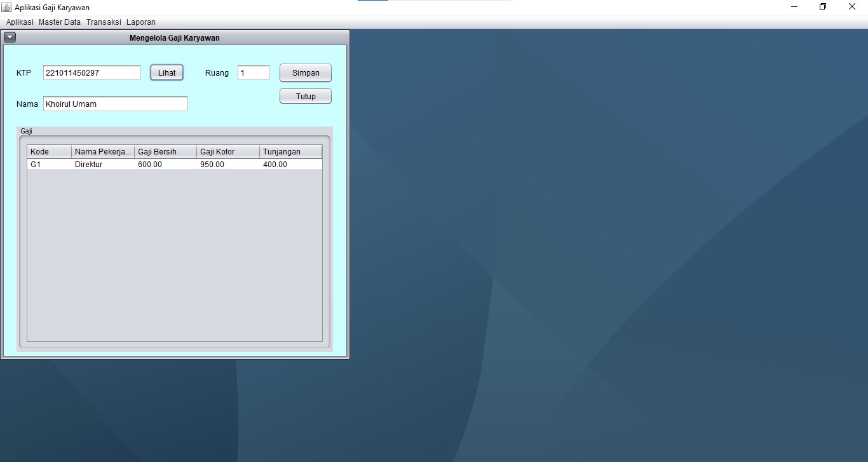This screenshot has height=462, width=868.
Task: Restore down the Aplikasi Gaji Karyawan window
Action: (x=823, y=7)
